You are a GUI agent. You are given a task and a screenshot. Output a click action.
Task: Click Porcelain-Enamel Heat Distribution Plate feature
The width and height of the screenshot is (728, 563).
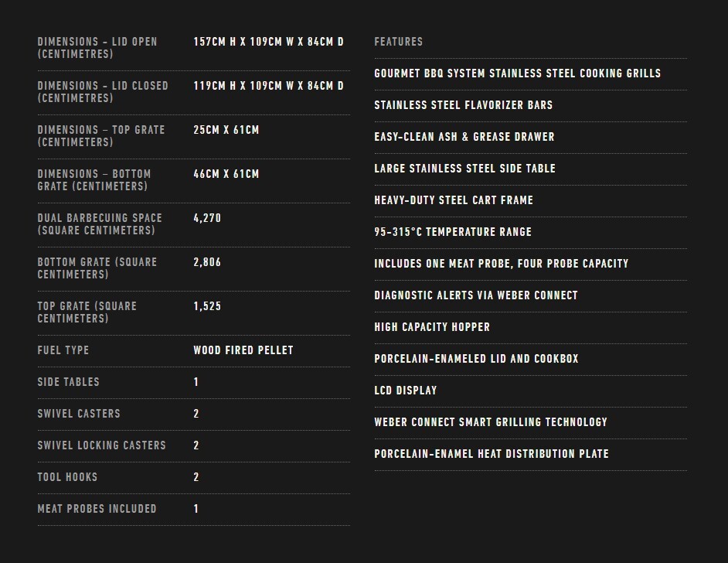pyautogui.click(x=492, y=454)
